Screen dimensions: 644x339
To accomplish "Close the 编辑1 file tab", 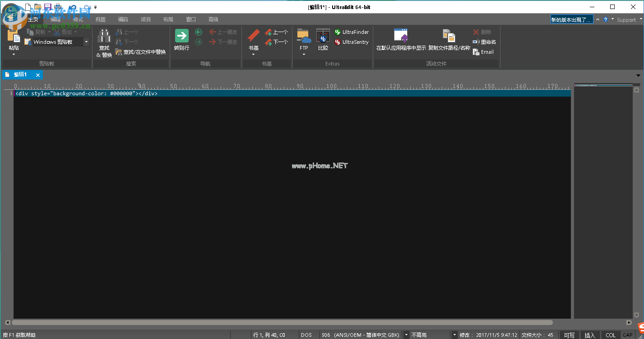I will tap(38, 75).
